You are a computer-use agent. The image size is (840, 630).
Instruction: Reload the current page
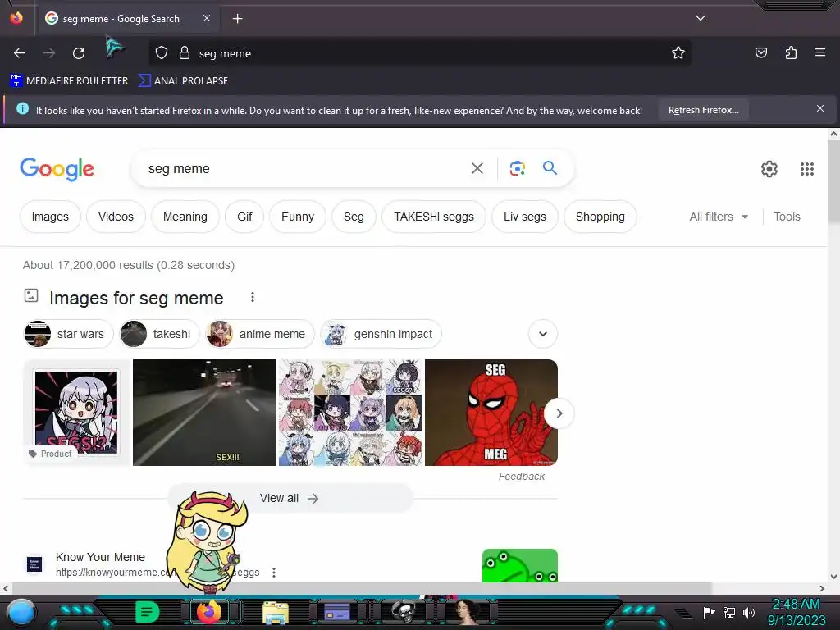pyautogui.click(x=79, y=53)
